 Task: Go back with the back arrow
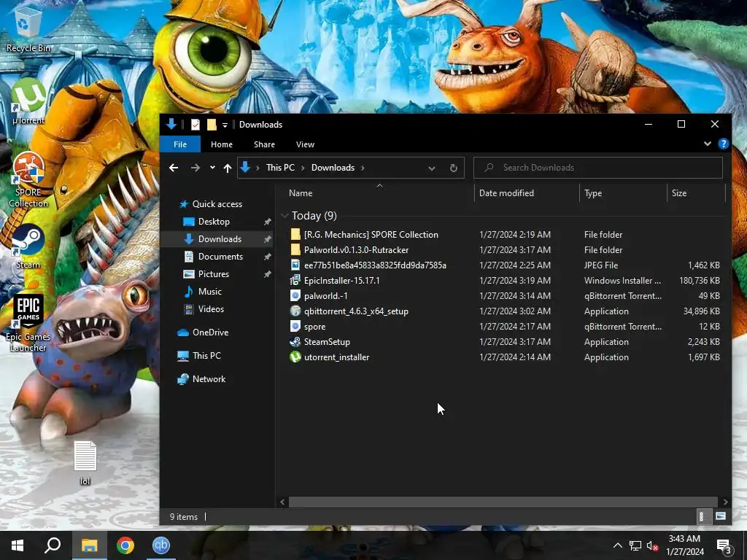[174, 168]
